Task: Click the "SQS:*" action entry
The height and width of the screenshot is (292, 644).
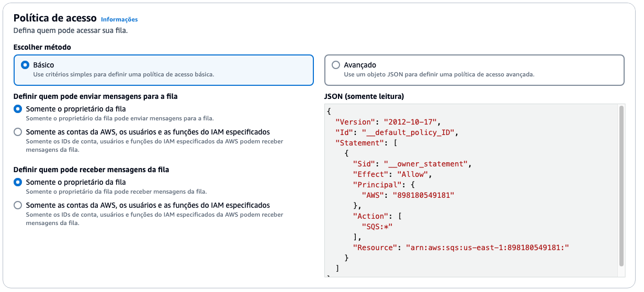Action: pos(377,226)
